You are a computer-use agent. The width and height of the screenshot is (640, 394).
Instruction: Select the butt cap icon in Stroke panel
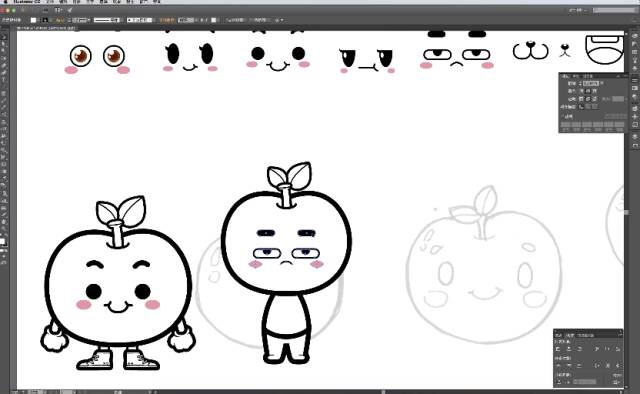click(x=581, y=91)
